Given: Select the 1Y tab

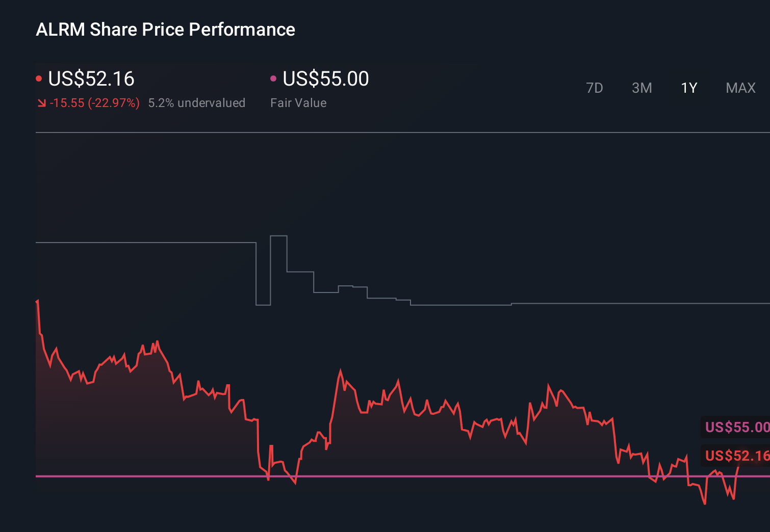Looking at the screenshot, I should (x=689, y=88).
